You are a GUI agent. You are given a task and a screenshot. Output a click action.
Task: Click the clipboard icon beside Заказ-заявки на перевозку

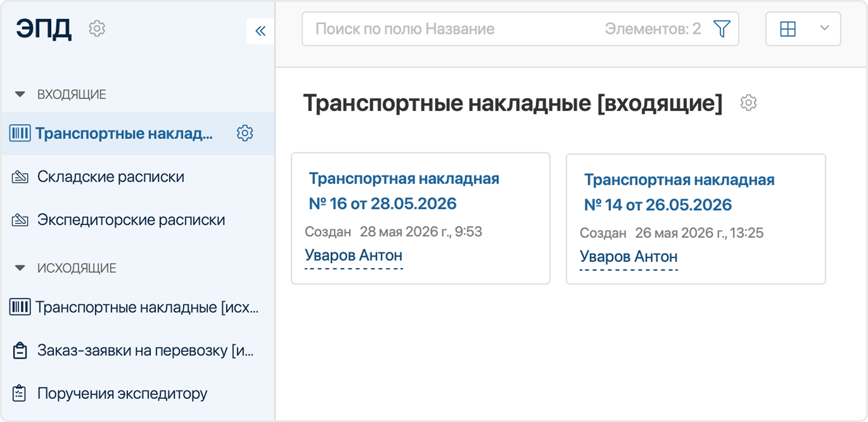(x=20, y=351)
